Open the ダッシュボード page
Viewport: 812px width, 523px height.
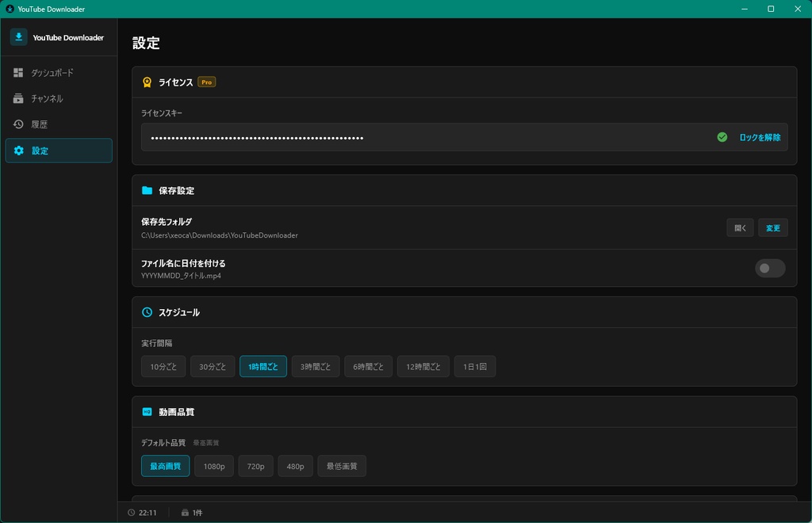click(59, 72)
